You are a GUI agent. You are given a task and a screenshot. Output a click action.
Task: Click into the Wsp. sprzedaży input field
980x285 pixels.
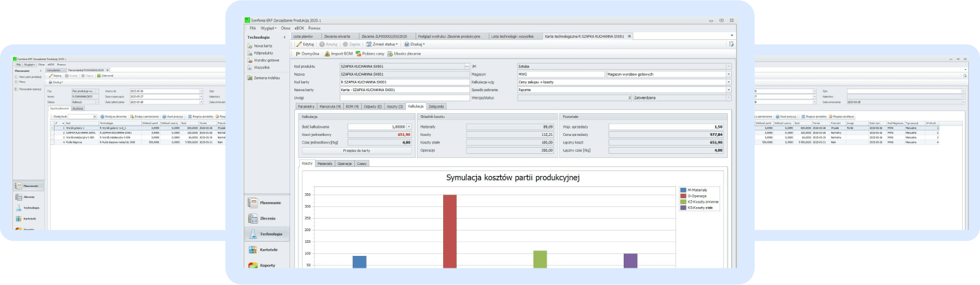click(x=667, y=127)
